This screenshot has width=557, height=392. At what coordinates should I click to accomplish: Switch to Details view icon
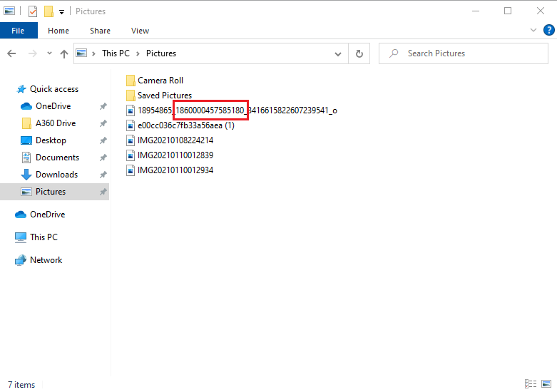531,384
